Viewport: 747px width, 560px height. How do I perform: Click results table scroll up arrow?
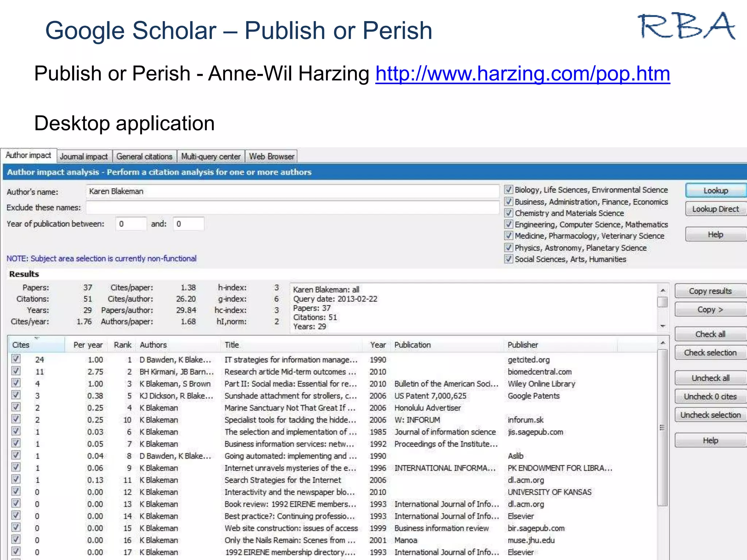pyautogui.click(x=663, y=343)
